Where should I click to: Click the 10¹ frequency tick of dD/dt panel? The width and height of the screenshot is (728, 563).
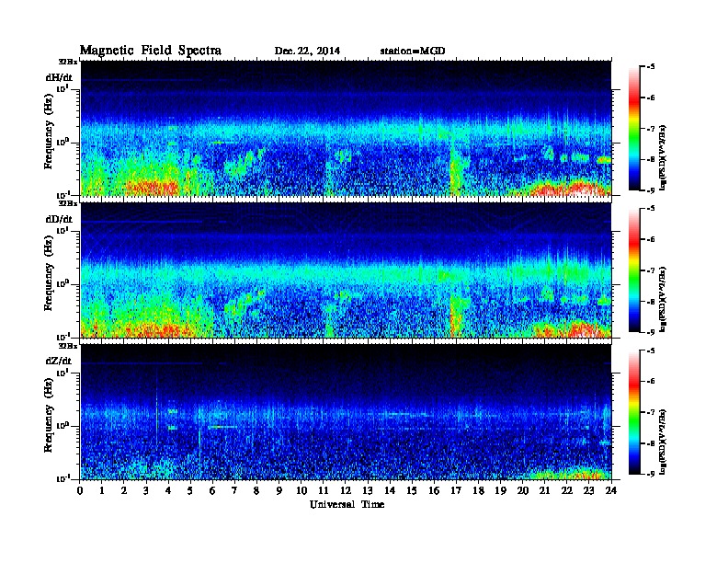(63, 231)
